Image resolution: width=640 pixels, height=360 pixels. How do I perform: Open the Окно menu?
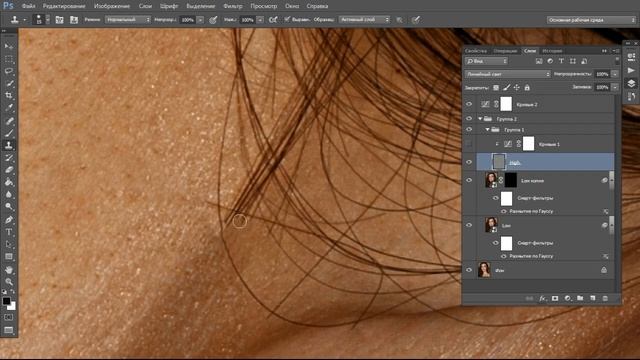pos(292,6)
